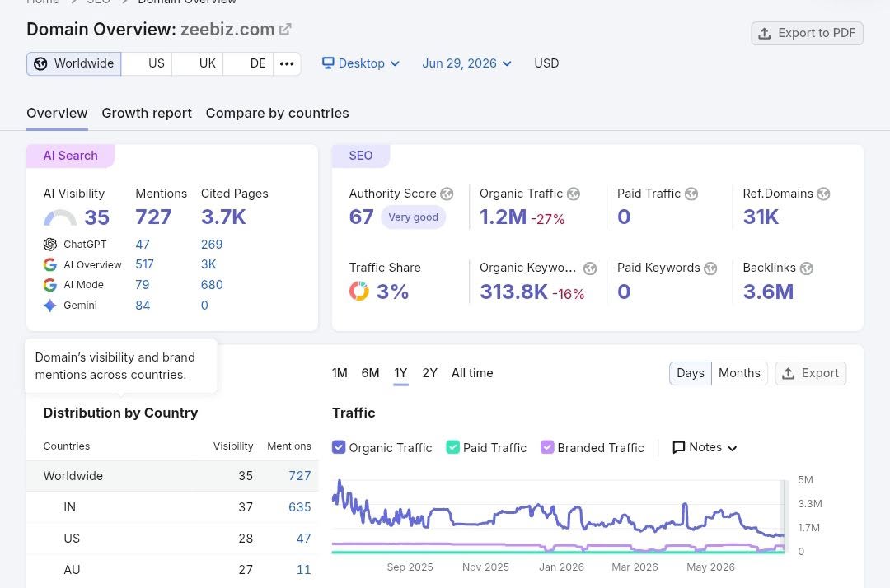The width and height of the screenshot is (890, 588).
Task: Toggle the Organic Traffic checkbox
Action: pyautogui.click(x=339, y=447)
